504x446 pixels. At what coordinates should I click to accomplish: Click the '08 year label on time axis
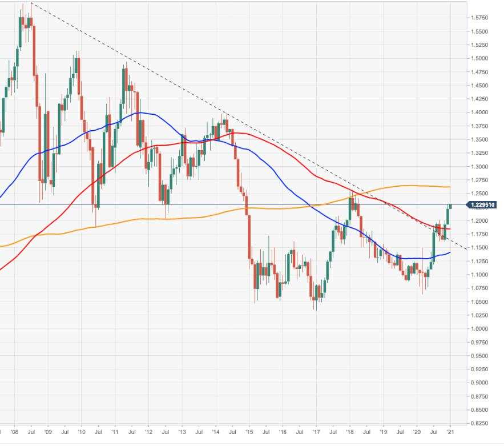click(x=14, y=432)
